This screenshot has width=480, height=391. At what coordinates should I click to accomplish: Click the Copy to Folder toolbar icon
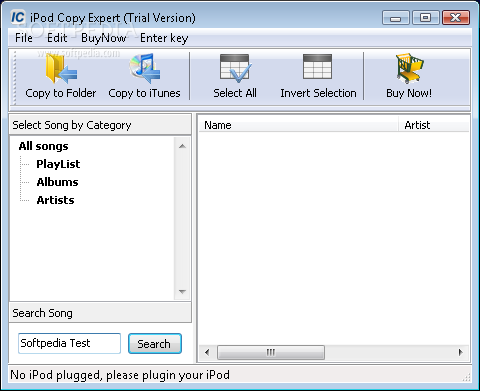click(61, 69)
